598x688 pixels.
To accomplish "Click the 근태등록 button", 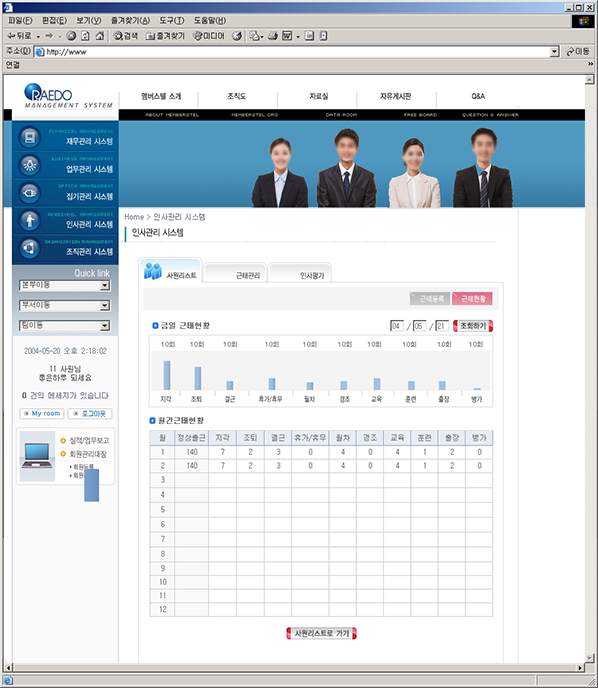I will click(x=430, y=298).
